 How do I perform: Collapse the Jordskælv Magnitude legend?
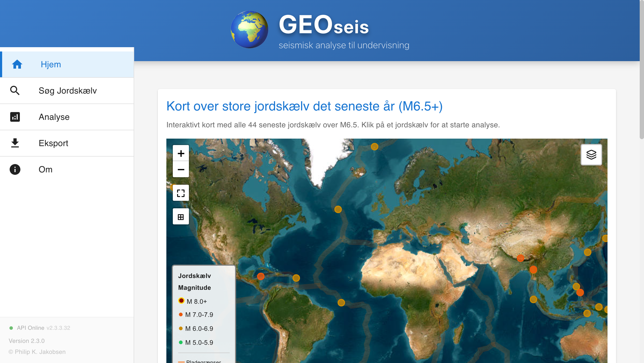pos(195,281)
